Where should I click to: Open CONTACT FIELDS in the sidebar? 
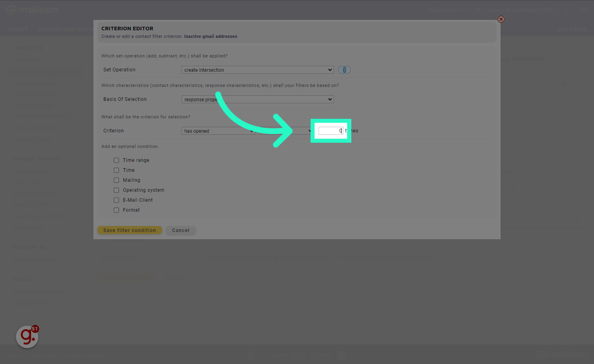(34, 106)
